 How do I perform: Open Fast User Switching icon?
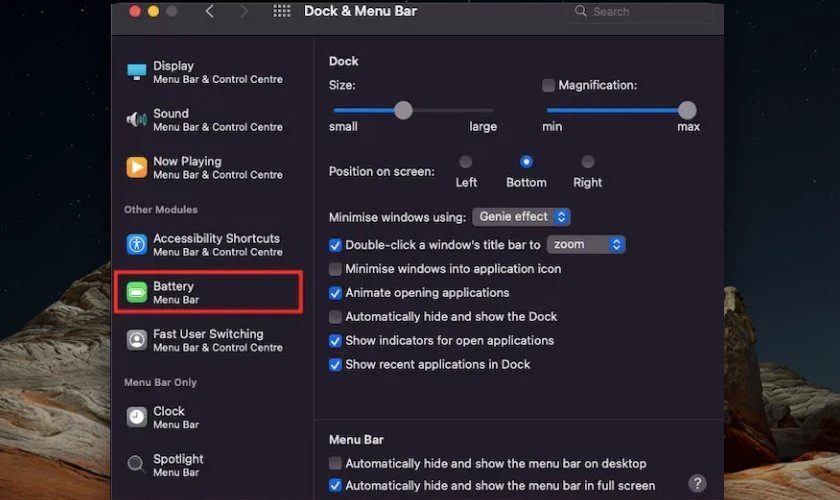click(136, 340)
